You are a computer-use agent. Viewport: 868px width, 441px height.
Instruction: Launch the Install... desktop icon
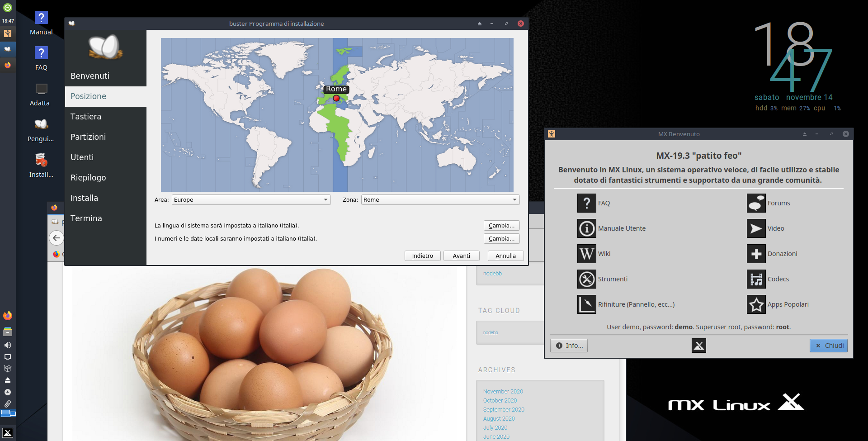point(41,166)
